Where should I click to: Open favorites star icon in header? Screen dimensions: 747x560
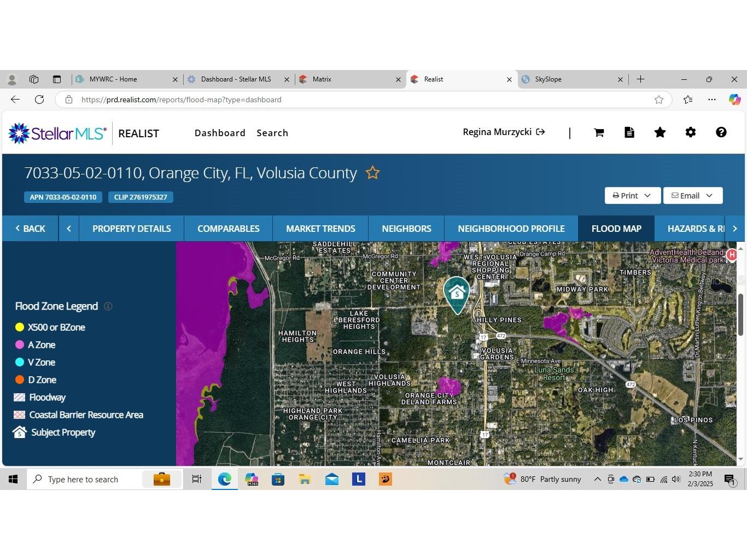coord(660,132)
